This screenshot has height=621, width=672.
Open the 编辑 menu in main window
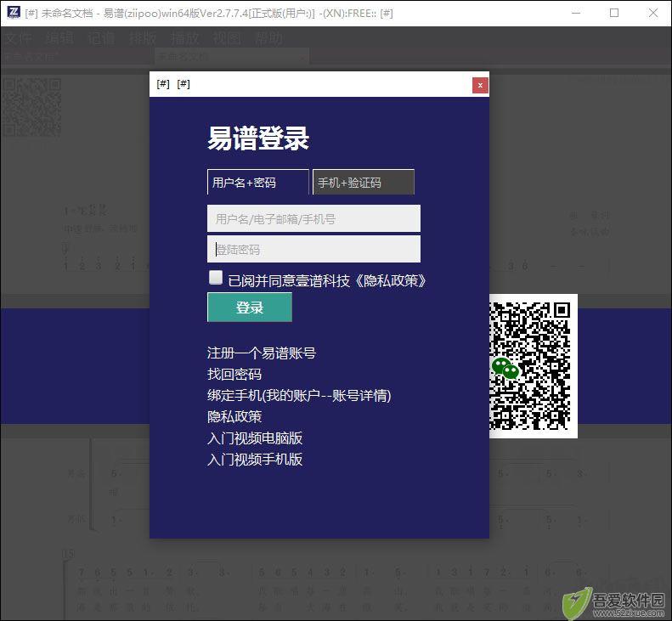[60, 38]
